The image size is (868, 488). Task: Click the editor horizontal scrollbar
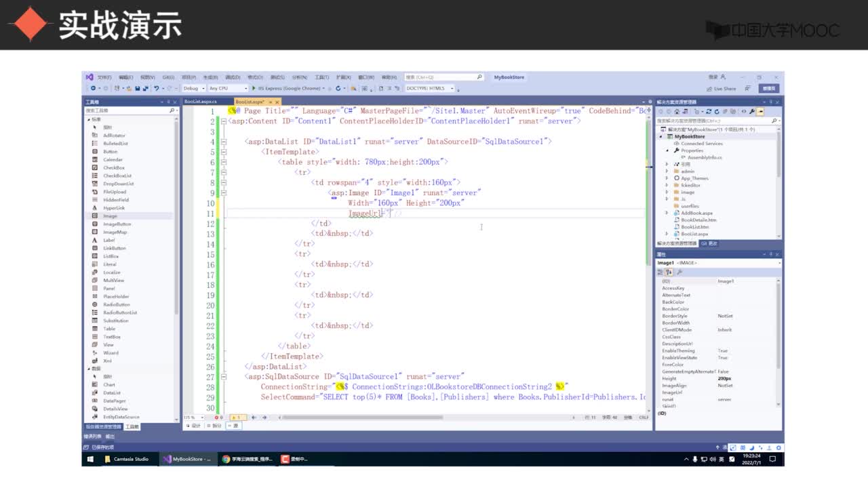tap(363, 418)
